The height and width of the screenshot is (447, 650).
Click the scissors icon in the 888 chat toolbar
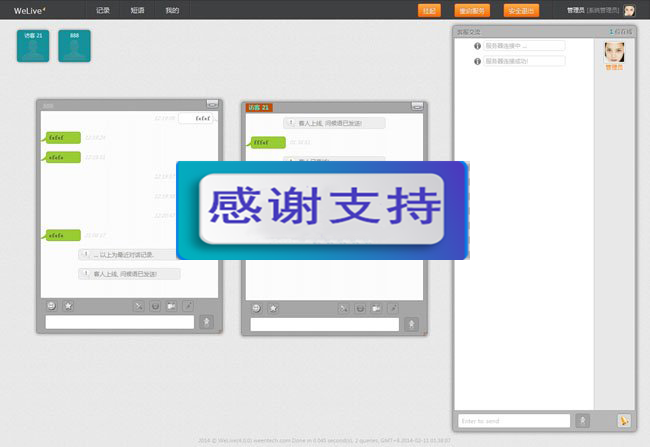[139, 306]
